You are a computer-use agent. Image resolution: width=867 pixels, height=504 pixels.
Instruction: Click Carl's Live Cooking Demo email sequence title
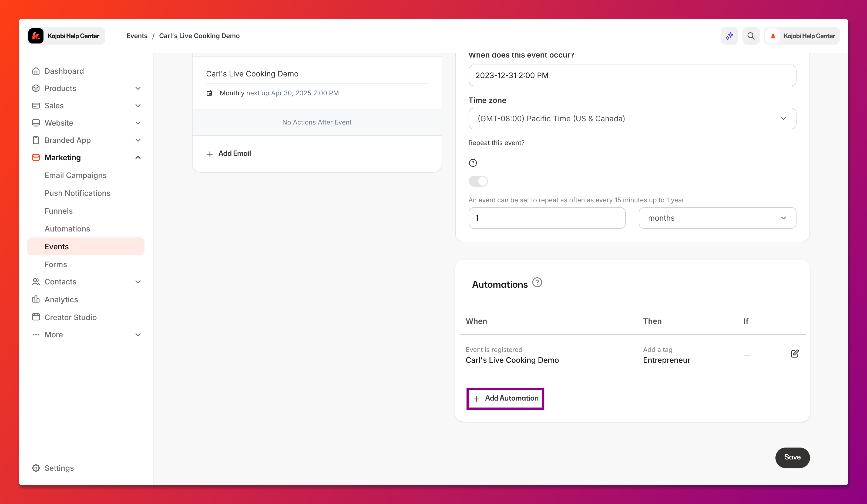[x=252, y=74]
